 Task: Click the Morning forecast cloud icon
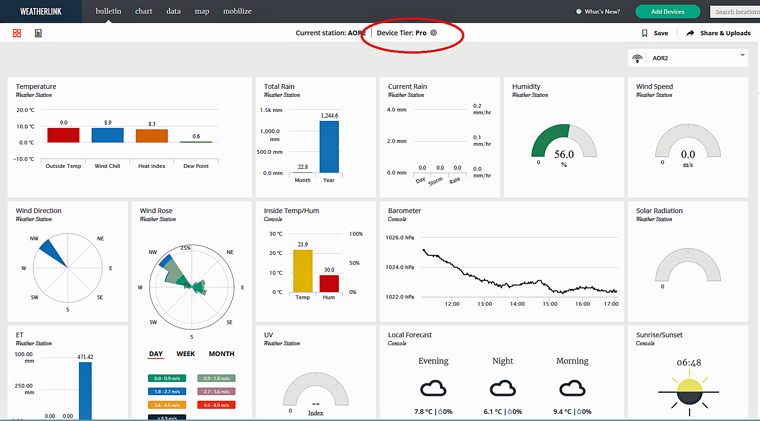click(572, 389)
